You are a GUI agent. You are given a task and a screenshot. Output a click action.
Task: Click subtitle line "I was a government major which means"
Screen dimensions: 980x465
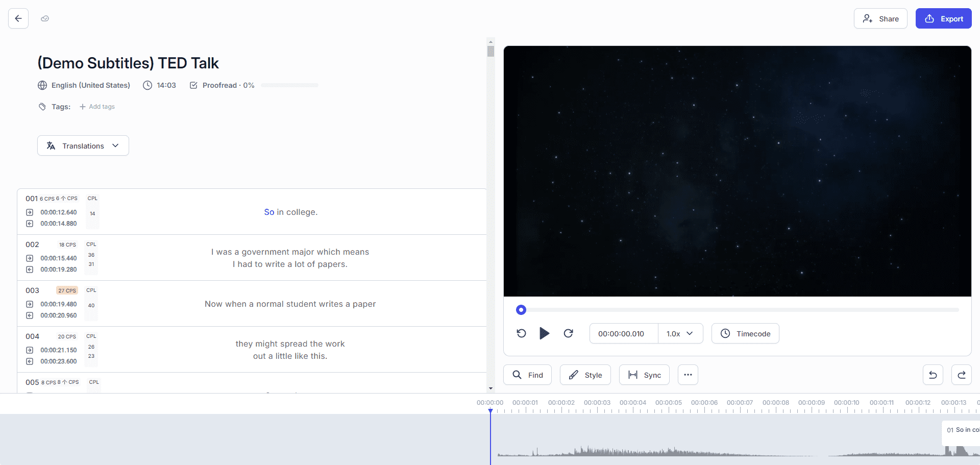(290, 252)
